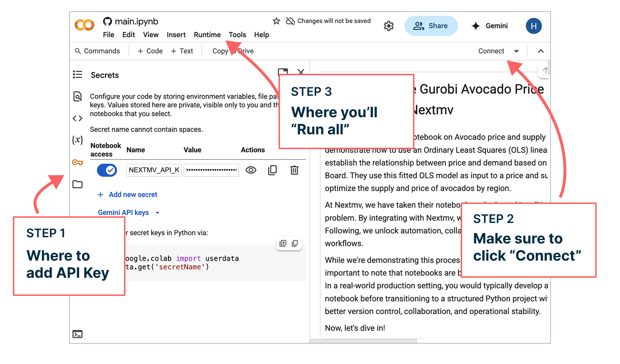Viewport: 620px width, 364px height.
Task: Click the add-cell icon above code snippet
Action: coord(283,243)
